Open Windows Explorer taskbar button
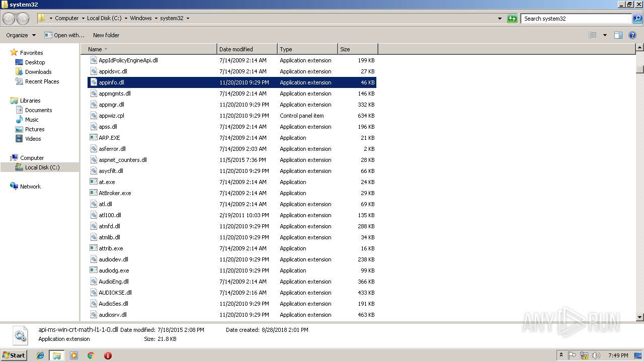The height and width of the screenshot is (362, 644). pos(57,355)
